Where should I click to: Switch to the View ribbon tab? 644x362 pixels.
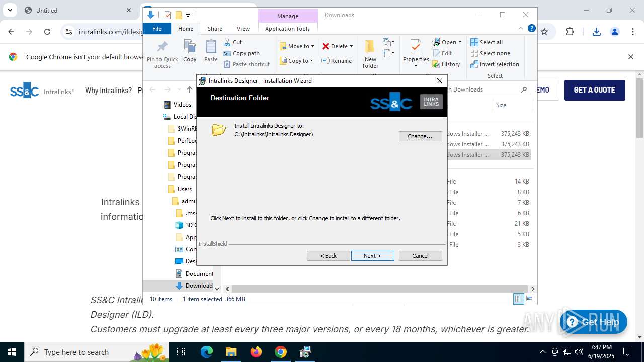tap(243, 29)
